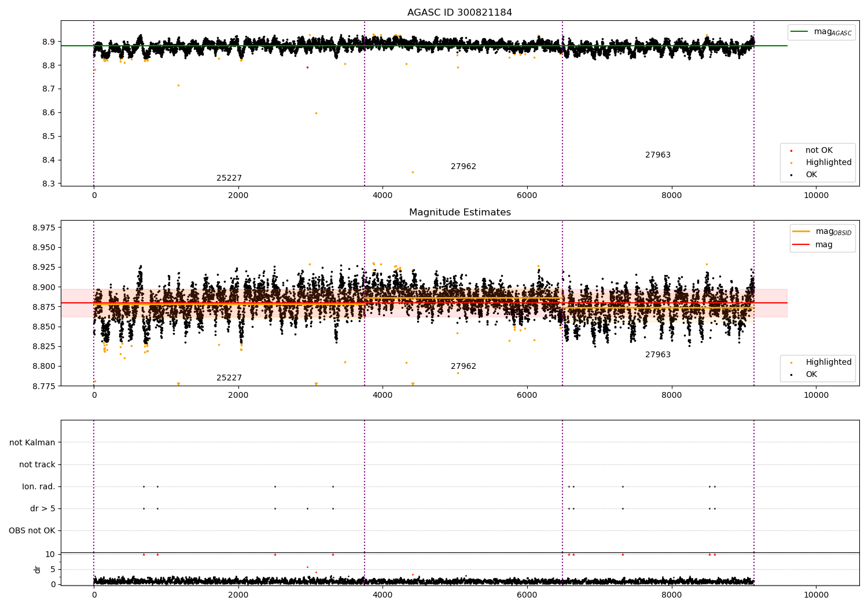Click the 6000 x-axis tick in middle plot
The image size is (868, 608).
pyautogui.click(x=527, y=395)
